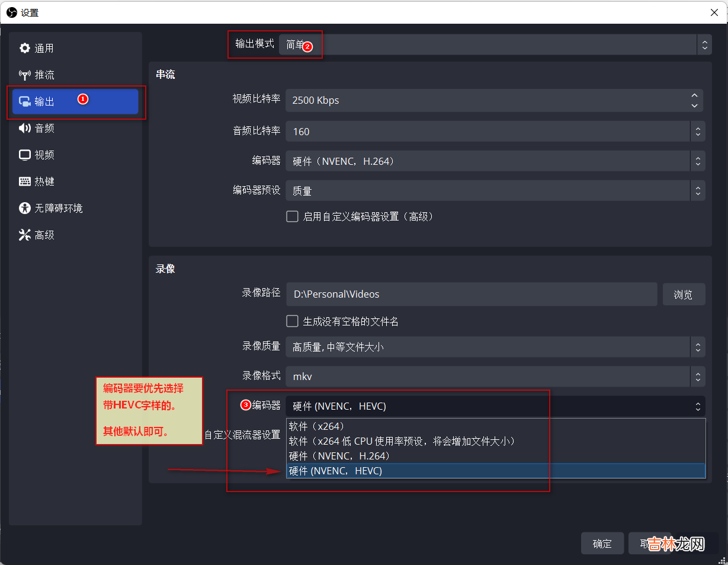Click the Video monitor icon in sidebar
The height and width of the screenshot is (565, 728).
[24, 155]
